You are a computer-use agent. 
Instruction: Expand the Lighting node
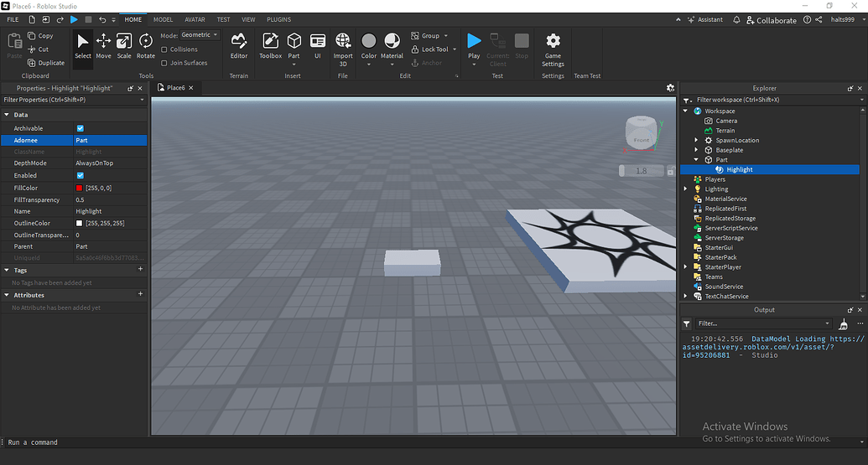point(685,189)
